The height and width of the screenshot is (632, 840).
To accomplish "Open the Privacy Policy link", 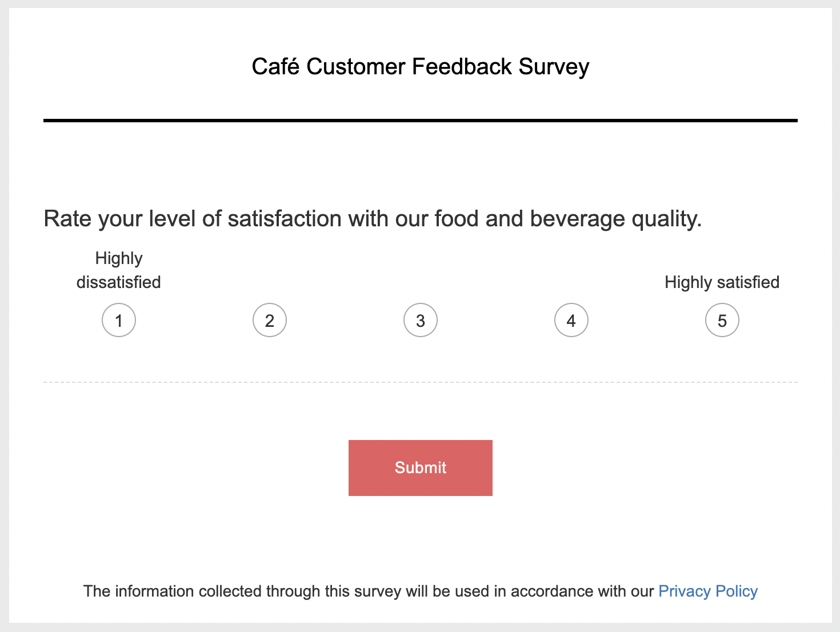I will (708, 591).
